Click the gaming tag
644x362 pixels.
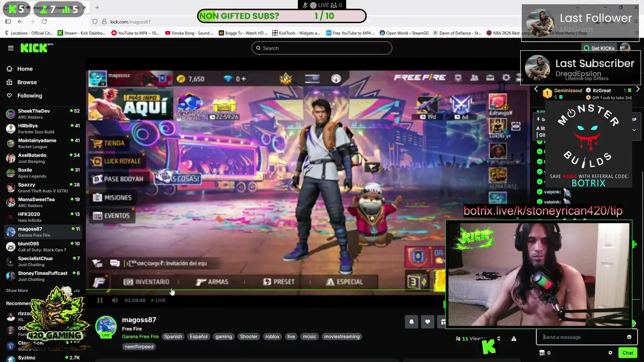click(x=224, y=336)
